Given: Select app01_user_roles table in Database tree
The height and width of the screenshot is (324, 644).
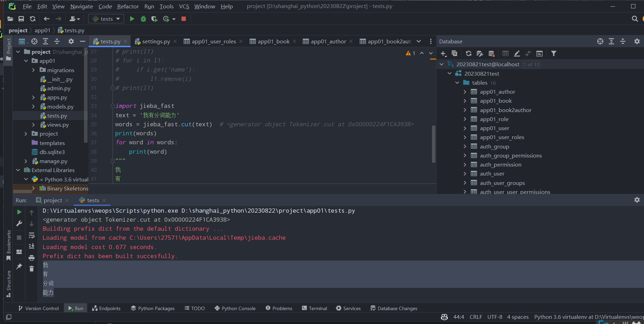Looking at the screenshot, I should pos(502,137).
